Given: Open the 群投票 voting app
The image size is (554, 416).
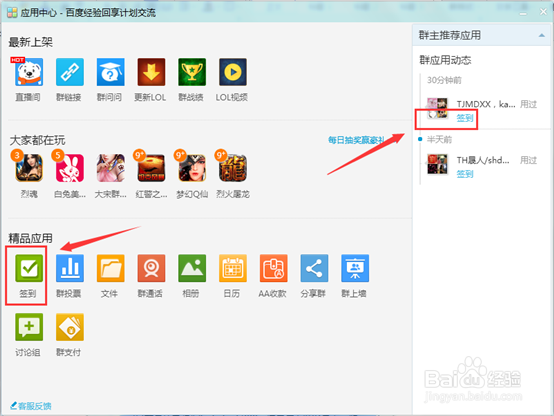Looking at the screenshot, I should tap(70, 268).
